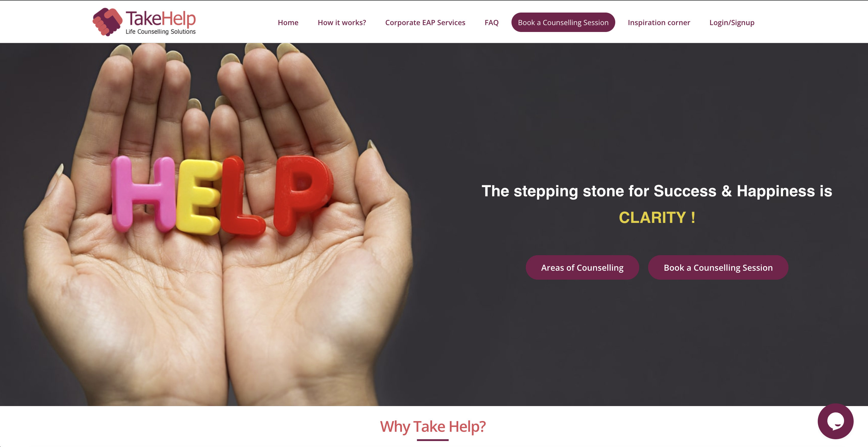Click the underline below Why Take Help?
Image resolution: width=868 pixels, height=447 pixels.
pyautogui.click(x=433, y=440)
